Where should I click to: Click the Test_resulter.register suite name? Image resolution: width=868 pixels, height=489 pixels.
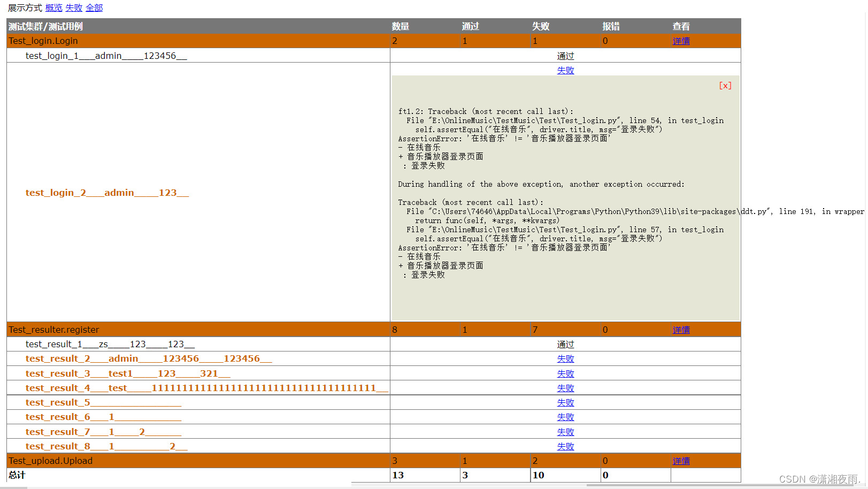tap(54, 330)
